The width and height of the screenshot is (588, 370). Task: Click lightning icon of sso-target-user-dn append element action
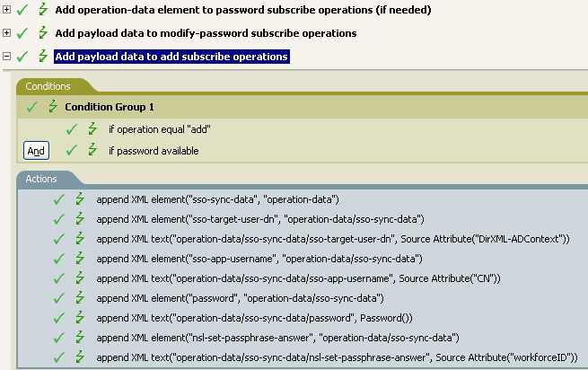[x=80, y=219]
